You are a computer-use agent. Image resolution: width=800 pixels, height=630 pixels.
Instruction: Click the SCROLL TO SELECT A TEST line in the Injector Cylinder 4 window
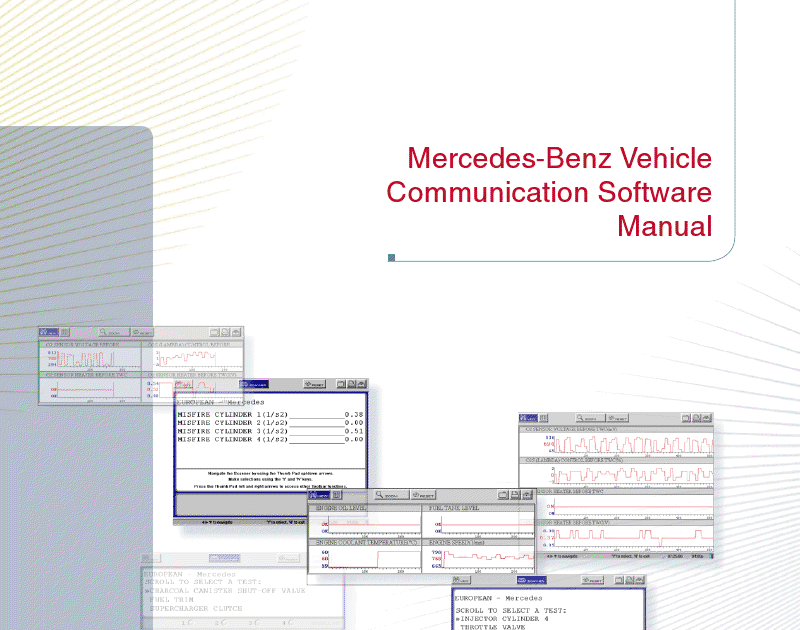point(511,611)
